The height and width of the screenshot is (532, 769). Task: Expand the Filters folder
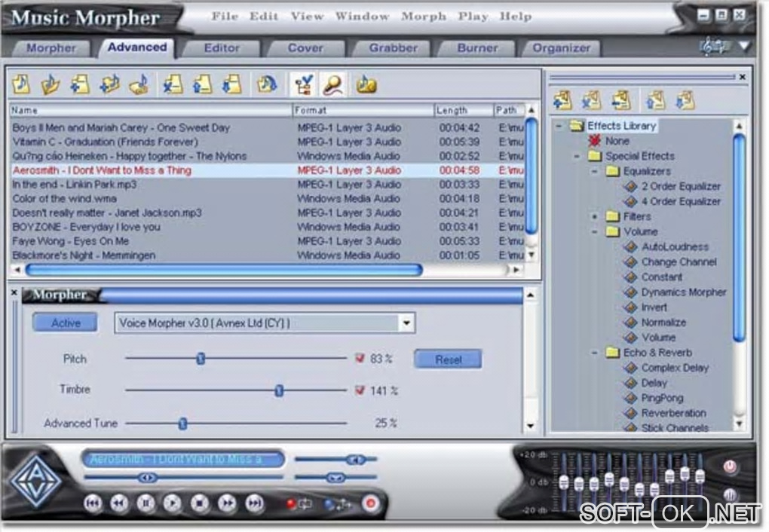[594, 216]
